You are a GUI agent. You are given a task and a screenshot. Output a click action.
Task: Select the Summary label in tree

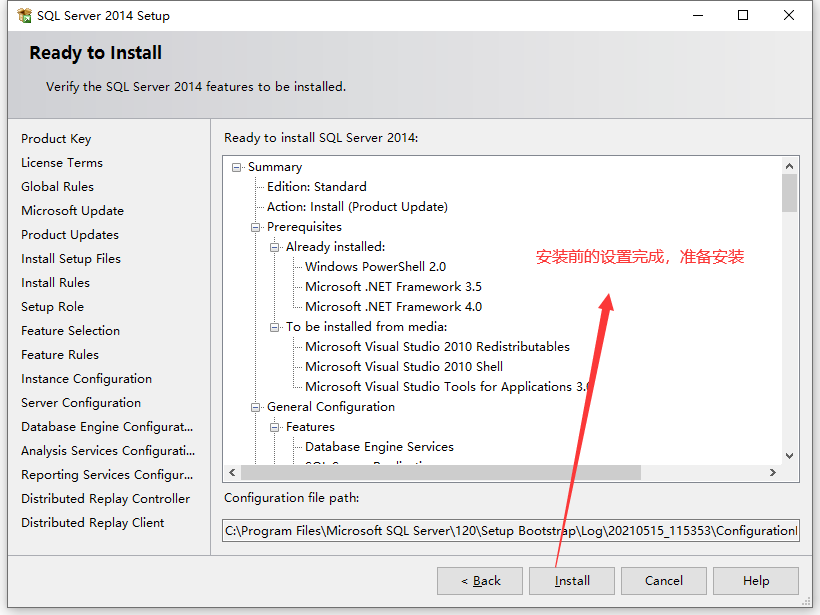click(x=275, y=167)
